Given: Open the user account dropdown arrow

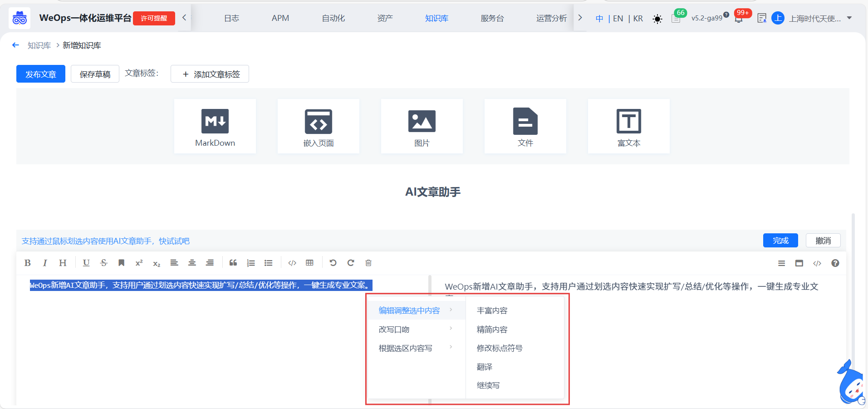Looking at the screenshot, I should (849, 18).
